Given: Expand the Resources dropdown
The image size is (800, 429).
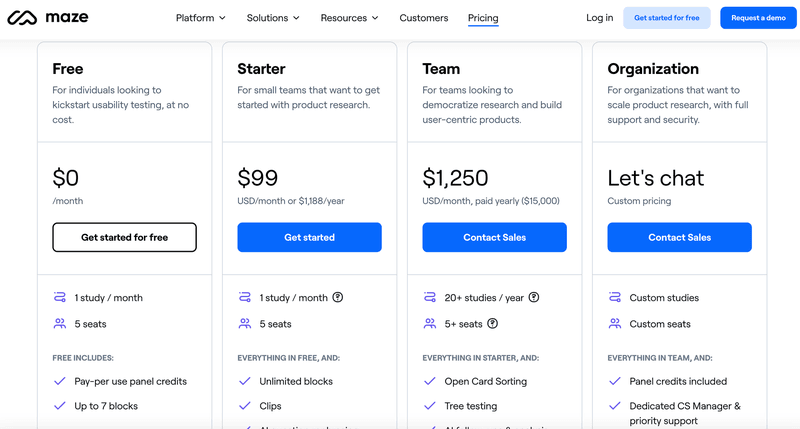Looking at the screenshot, I should 349,18.
